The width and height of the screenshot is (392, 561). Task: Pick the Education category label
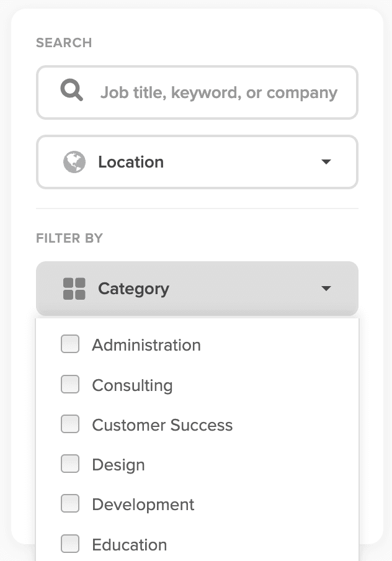click(130, 545)
